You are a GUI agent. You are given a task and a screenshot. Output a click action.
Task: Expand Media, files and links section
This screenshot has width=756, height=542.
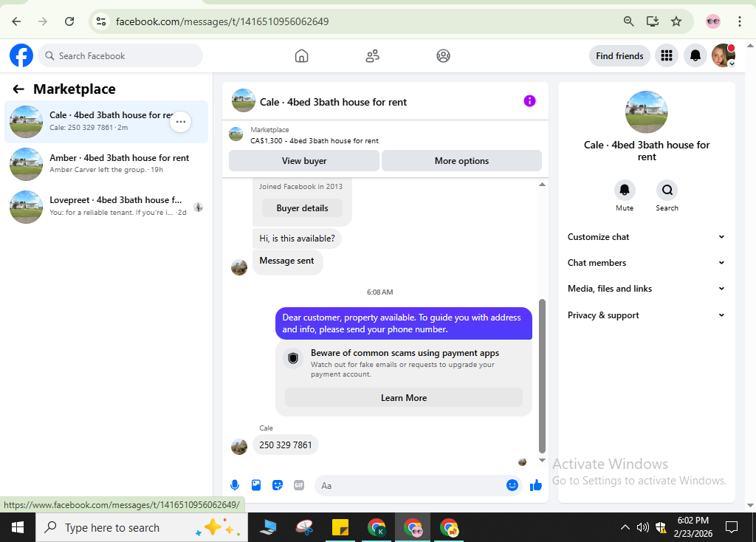click(646, 289)
